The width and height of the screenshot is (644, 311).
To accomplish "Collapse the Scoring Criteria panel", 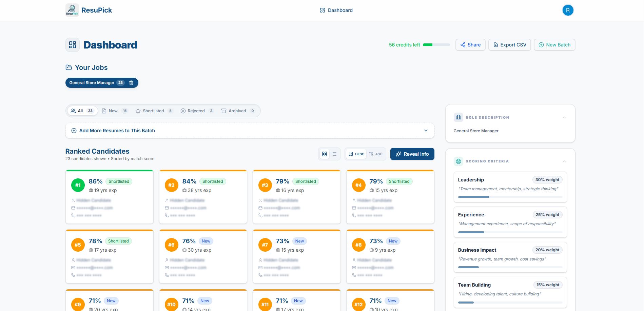I will click(x=564, y=161).
